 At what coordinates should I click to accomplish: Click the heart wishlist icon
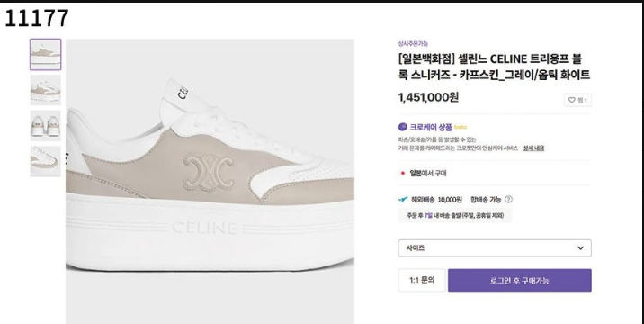click(571, 100)
